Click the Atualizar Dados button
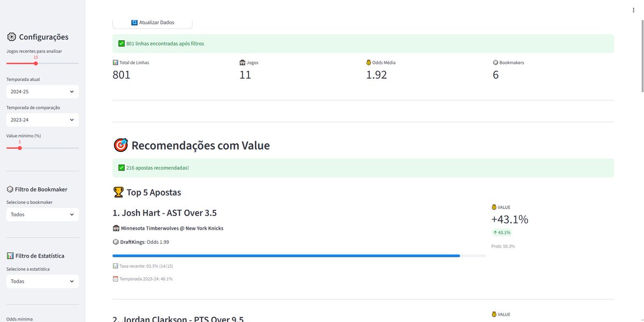 point(152,23)
